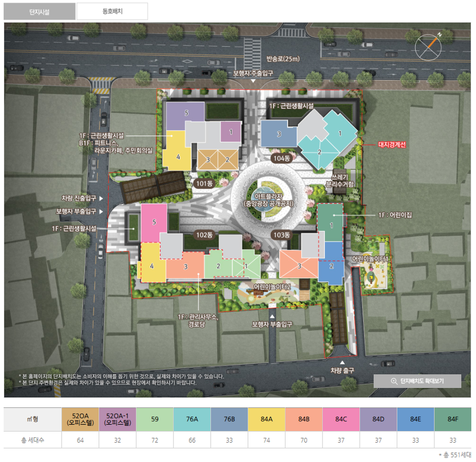Click the 104동 building label
This screenshot has height=462, width=476.
point(281,158)
